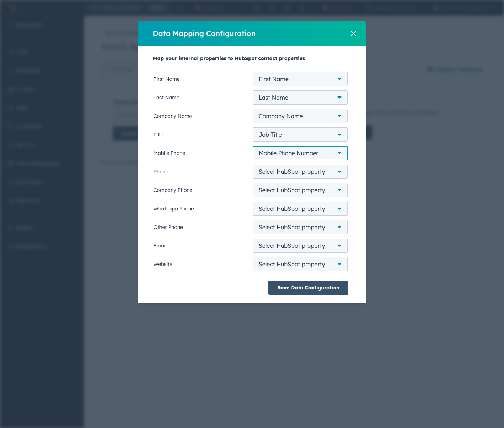Select HubSpot property for Whatsapp Phone

[x=300, y=209]
